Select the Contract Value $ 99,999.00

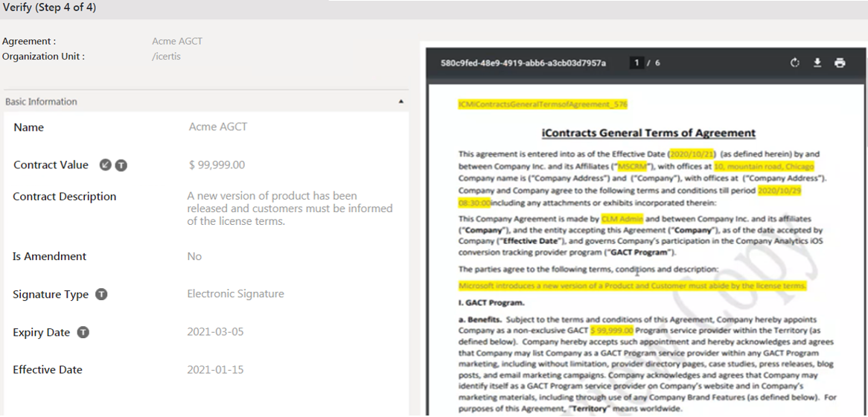(x=217, y=165)
